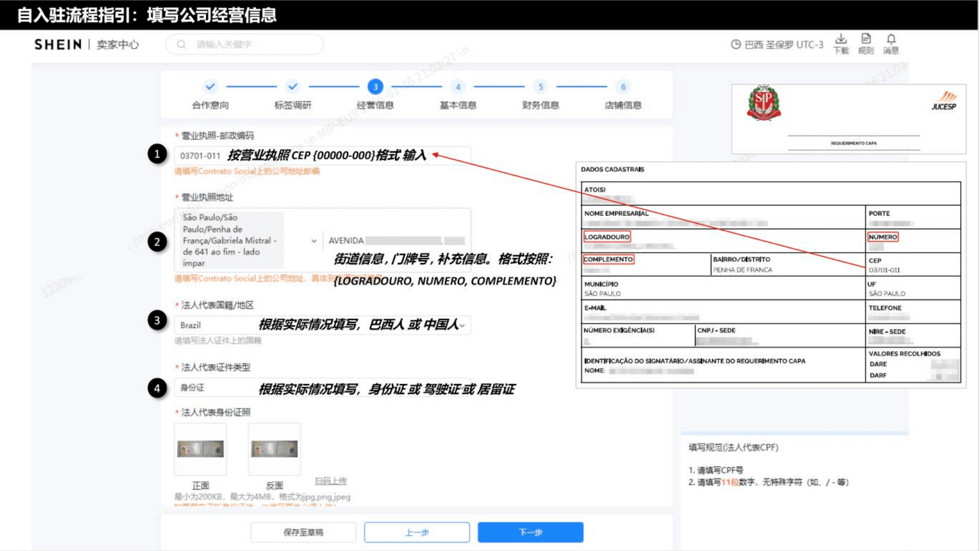This screenshot has height=551, width=980.
Task: Click the front (正面) ID photo thumbnail
Action: (200, 449)
